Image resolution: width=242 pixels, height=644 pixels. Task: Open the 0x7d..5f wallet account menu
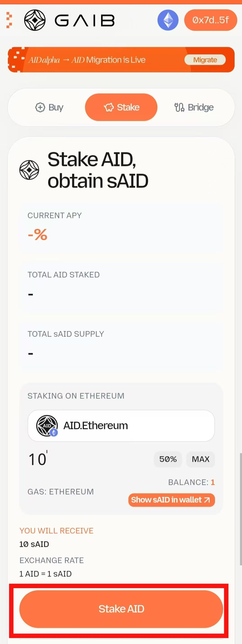pos(211,20)
